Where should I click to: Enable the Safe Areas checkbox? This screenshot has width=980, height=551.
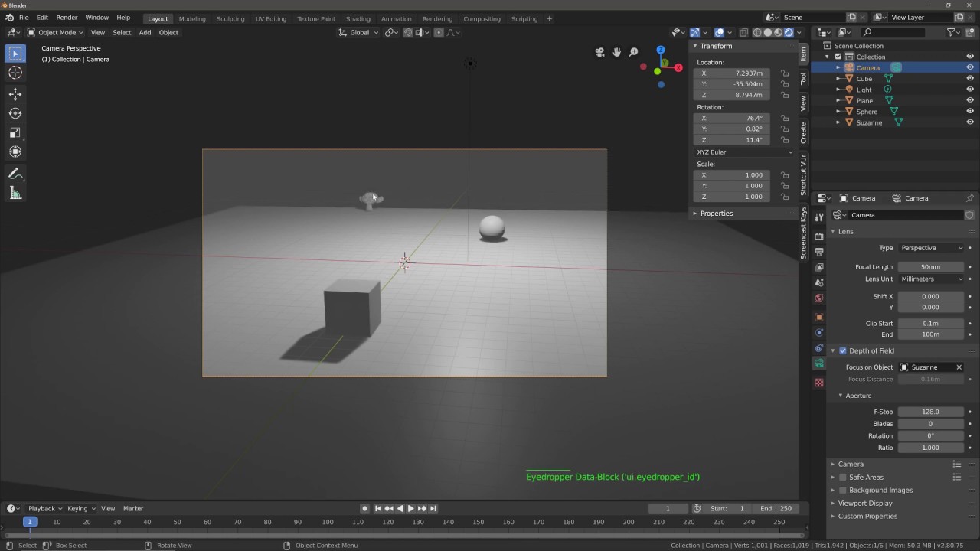pyautogui.click(x=843, y=477)
